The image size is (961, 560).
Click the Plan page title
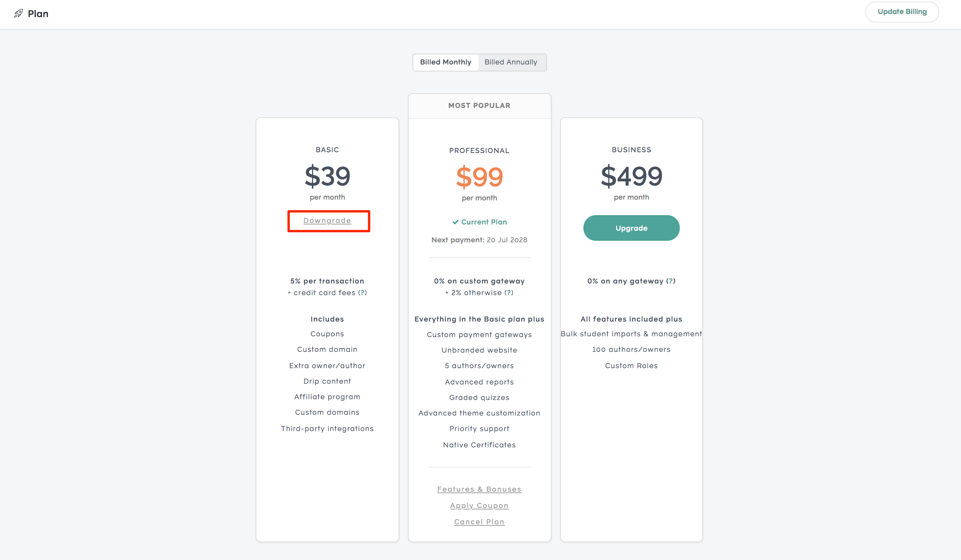[x=38, y=14]
